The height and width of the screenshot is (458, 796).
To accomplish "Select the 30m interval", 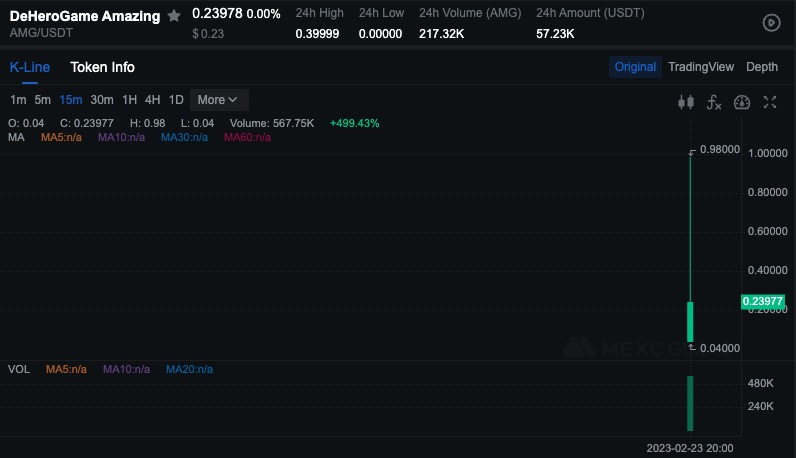I will click(x=102, y=100).
